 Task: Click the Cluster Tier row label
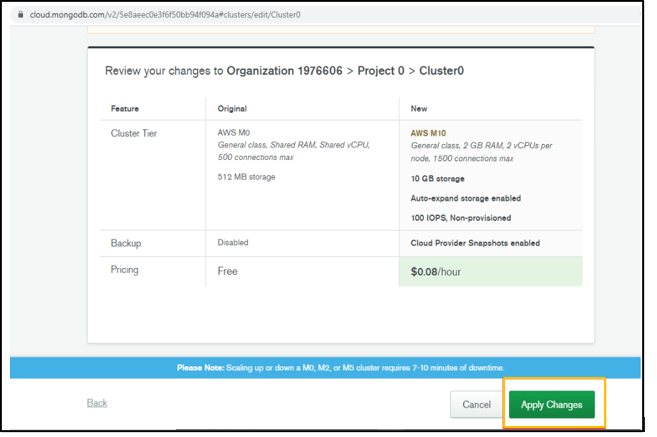click(134, 132)
